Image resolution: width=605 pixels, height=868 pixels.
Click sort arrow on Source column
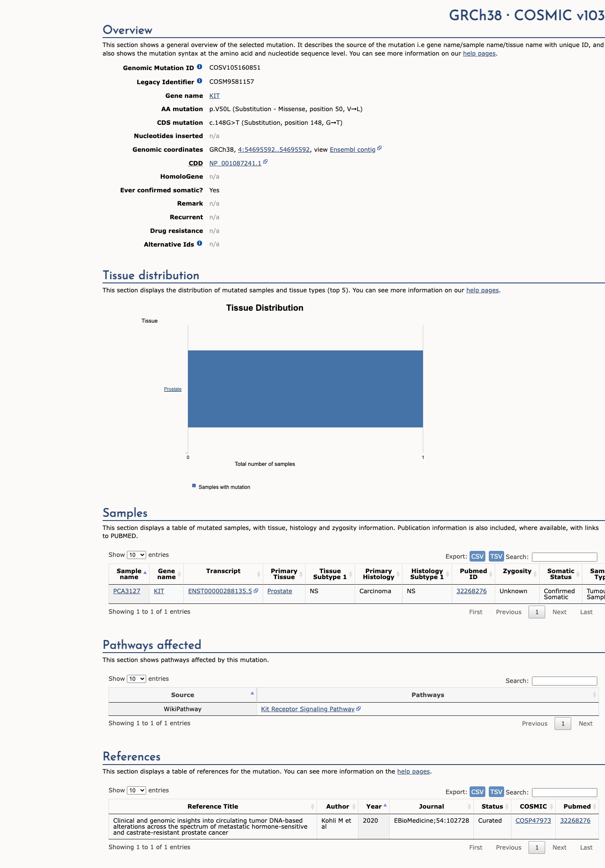click(x=253, y=693)
